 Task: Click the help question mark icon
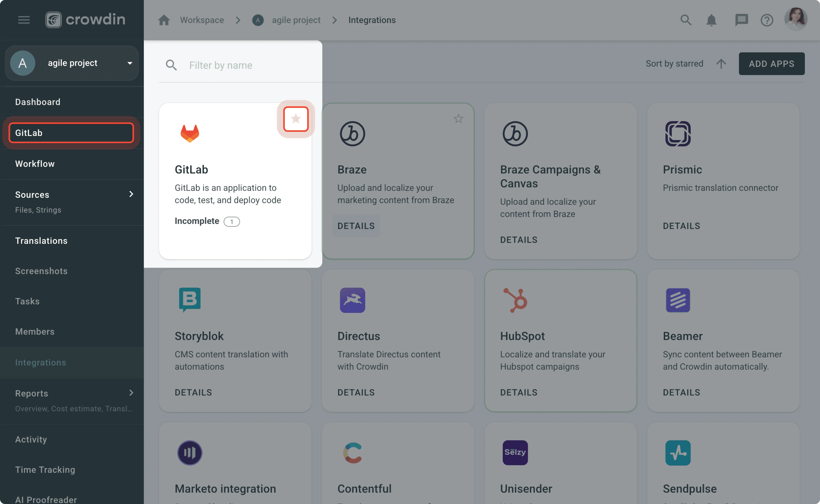click(767, 20)
